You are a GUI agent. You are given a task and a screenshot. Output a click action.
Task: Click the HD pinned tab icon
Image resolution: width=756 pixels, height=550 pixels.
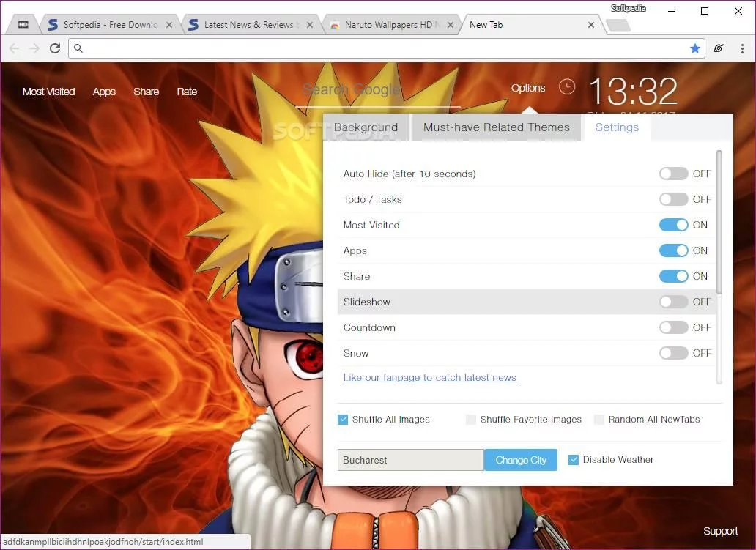click(23, 25)
